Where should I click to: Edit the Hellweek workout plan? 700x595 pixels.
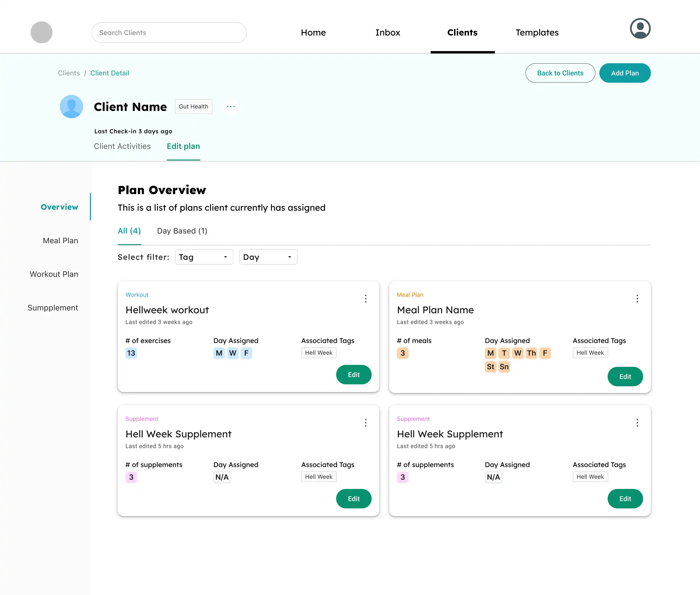coord(354,374)
